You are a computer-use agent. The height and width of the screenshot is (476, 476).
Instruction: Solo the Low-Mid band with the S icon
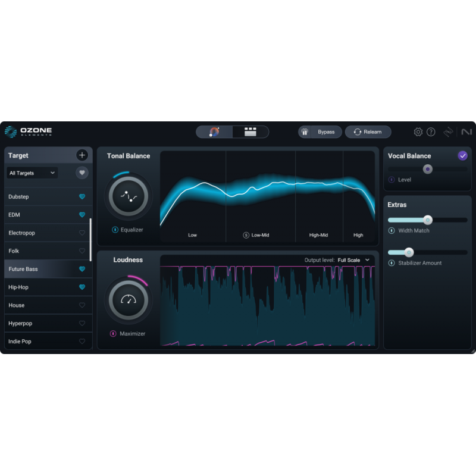(245, 235)
